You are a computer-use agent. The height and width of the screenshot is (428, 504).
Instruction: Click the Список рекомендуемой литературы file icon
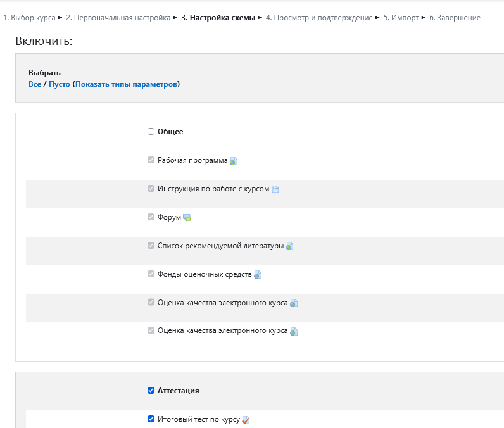tap(289, 246)
